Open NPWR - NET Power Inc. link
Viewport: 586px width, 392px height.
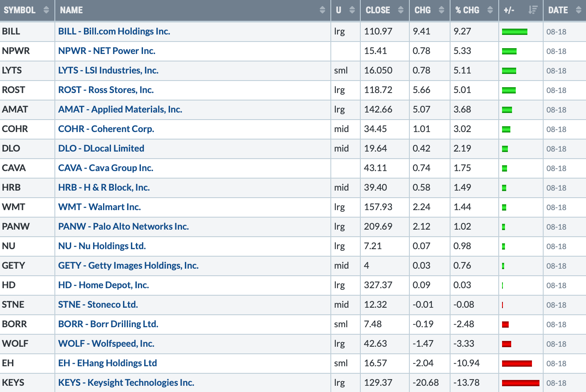(107, 51)
